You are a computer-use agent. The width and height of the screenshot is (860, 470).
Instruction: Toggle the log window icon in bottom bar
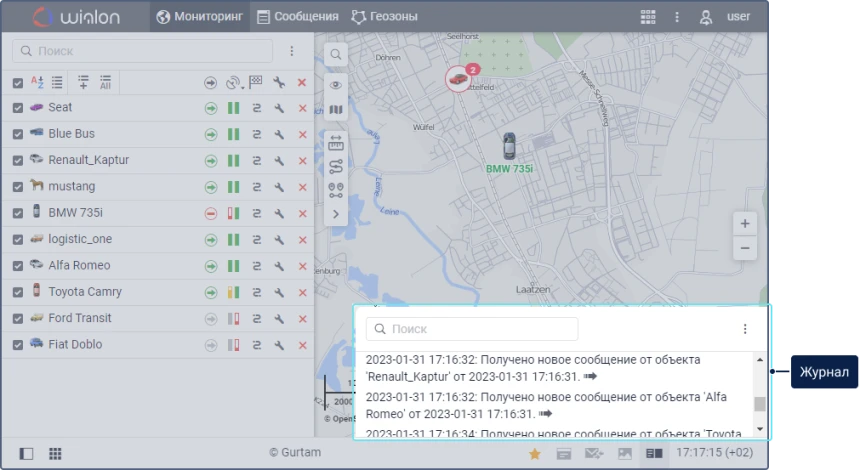coord(654,454)
